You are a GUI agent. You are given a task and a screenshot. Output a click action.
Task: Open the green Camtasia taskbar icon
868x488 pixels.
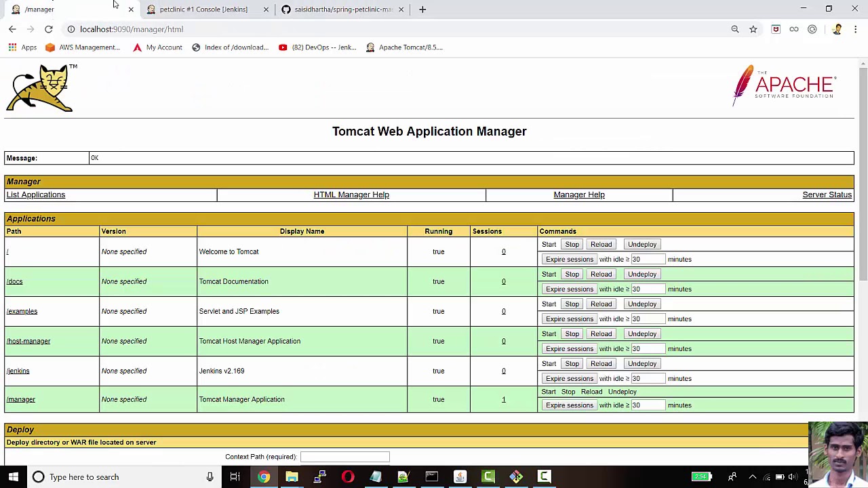488,477
